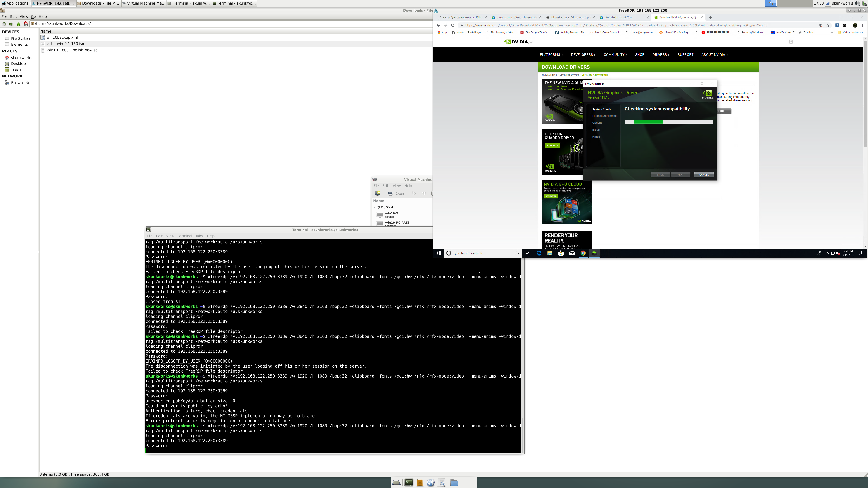Launch Microsoft Edge from the taskbar
Image resolution: width=868 pixels, height=488 pixels.
coord(539,253)
